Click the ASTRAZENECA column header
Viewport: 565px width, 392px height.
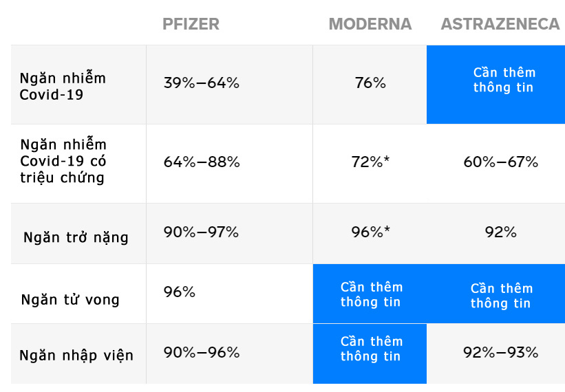(500, 24)
